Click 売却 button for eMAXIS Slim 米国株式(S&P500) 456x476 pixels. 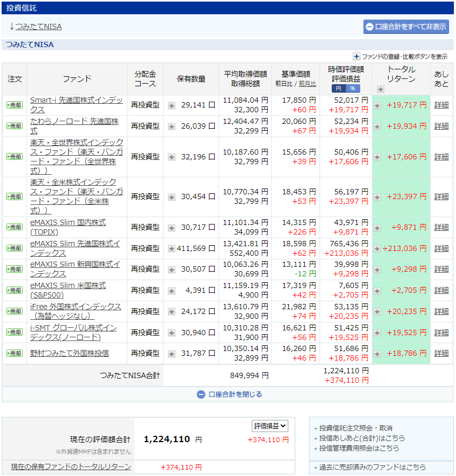pyautogui.click(x=15, y=290)
